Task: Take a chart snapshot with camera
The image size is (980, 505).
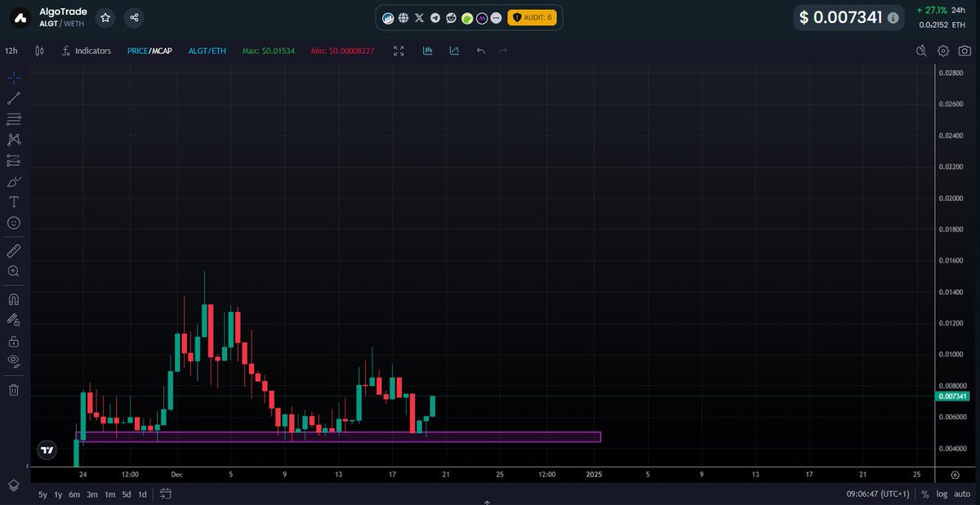Action: (964, 51)
